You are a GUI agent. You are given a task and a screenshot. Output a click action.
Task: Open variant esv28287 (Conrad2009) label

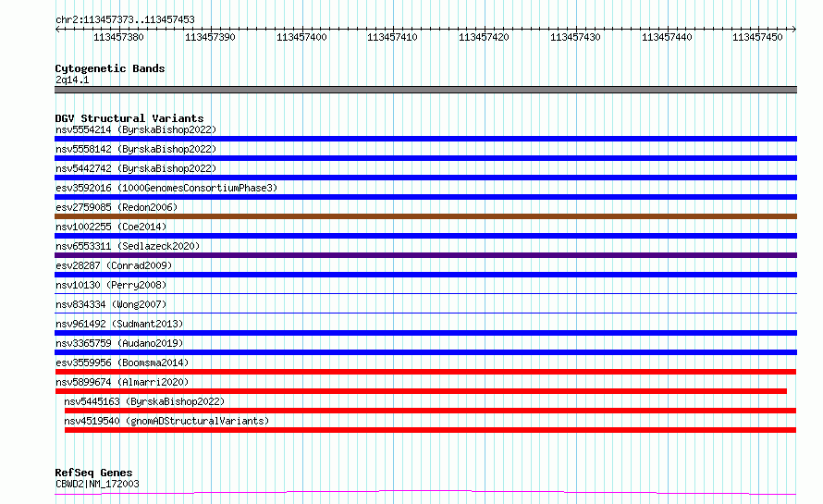(x=114, y=265)
